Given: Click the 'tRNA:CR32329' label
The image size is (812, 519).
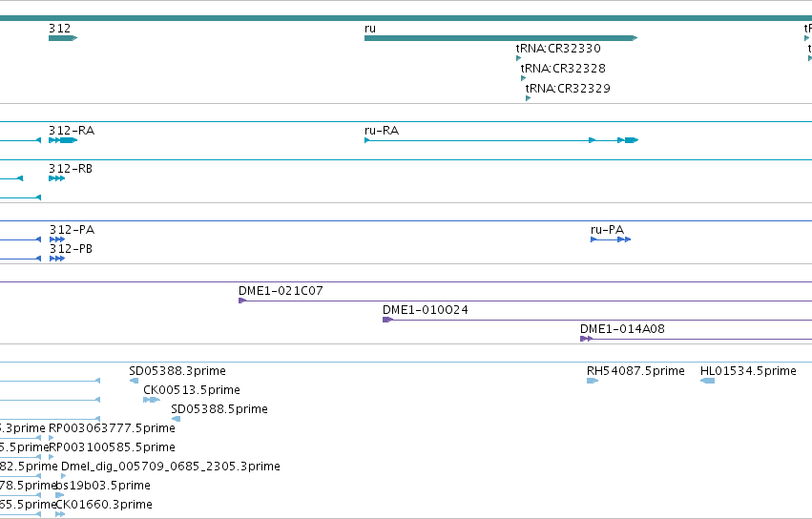Looking at the screenshot, I should (x=568, y=88).
